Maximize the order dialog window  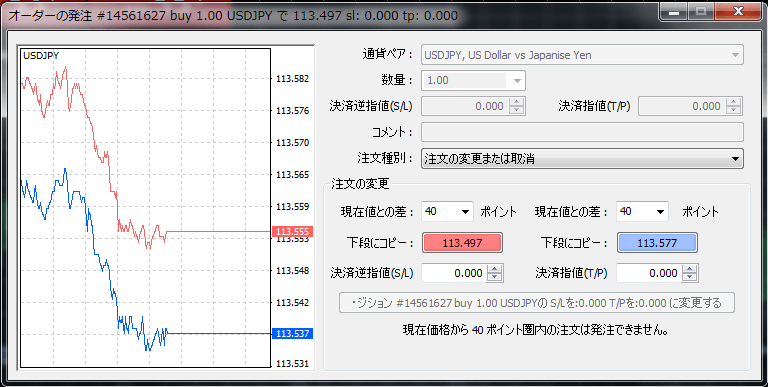pos(701,11)
